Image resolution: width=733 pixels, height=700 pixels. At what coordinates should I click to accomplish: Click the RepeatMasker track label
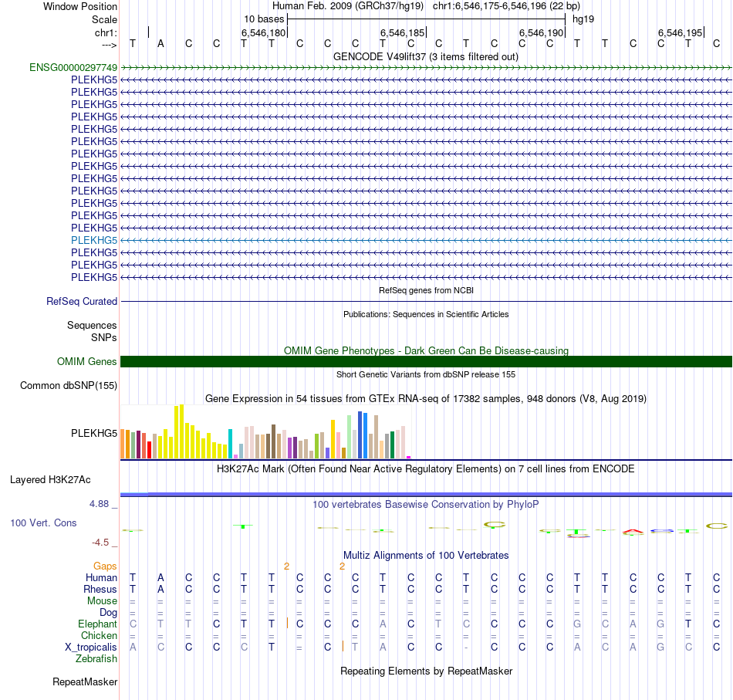85,681
